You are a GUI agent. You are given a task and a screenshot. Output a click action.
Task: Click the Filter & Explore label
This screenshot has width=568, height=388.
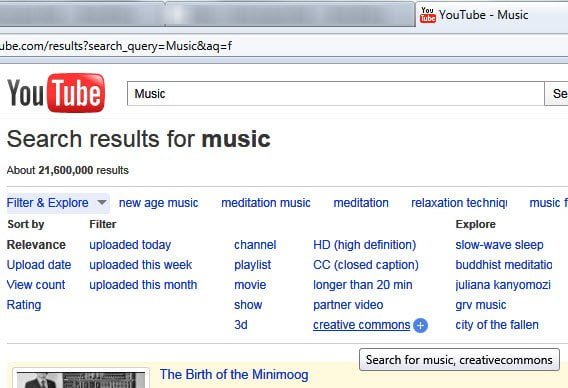click(47, 203)
